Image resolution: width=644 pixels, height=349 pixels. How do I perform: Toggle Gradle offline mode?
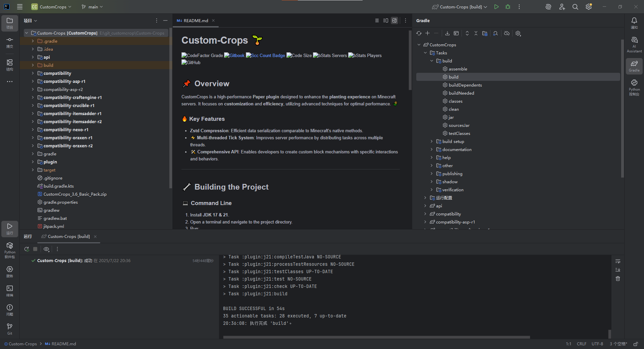[507, 33]
